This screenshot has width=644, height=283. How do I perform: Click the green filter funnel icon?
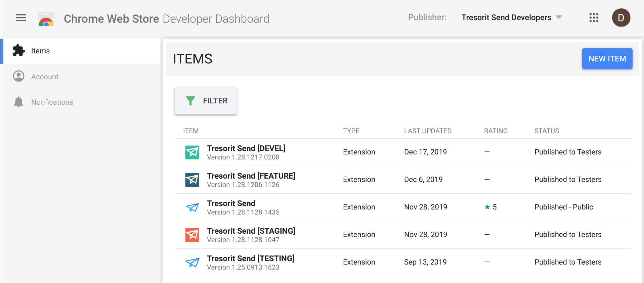(x=190, y=101)
